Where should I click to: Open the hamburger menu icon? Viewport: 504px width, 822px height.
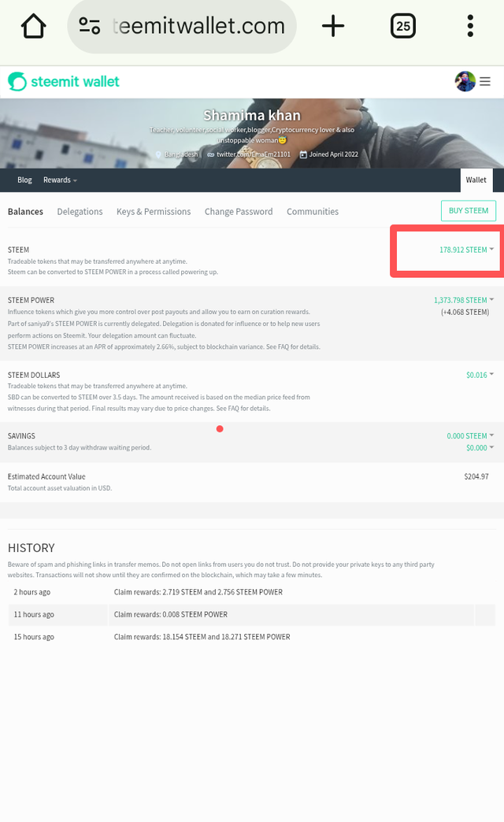pyautogui.click(x=485, y=81)
